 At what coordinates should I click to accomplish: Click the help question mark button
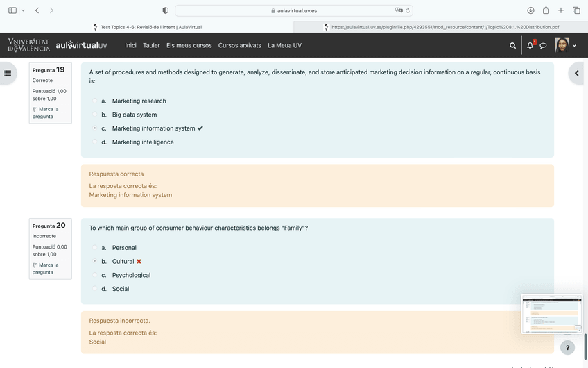point(567,348)
